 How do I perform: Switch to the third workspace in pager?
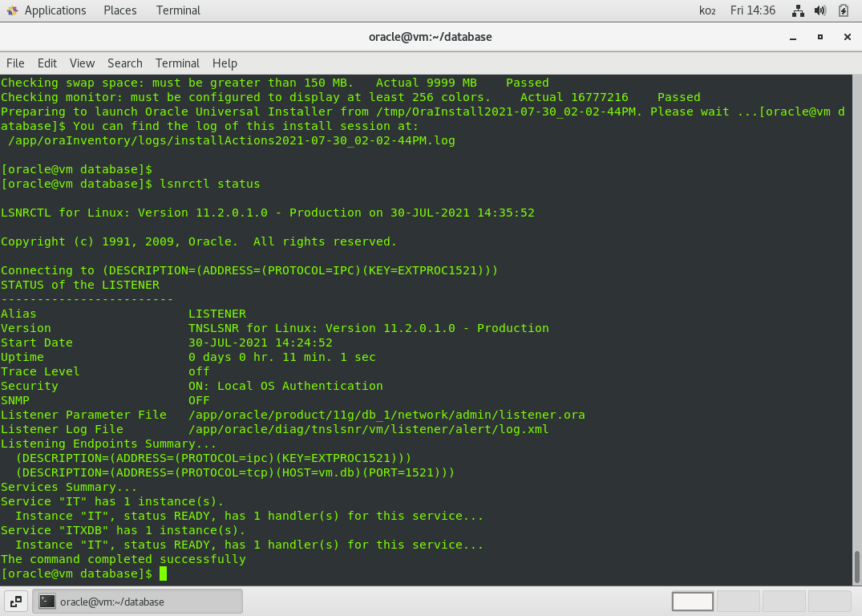click(x=784, y=601)
